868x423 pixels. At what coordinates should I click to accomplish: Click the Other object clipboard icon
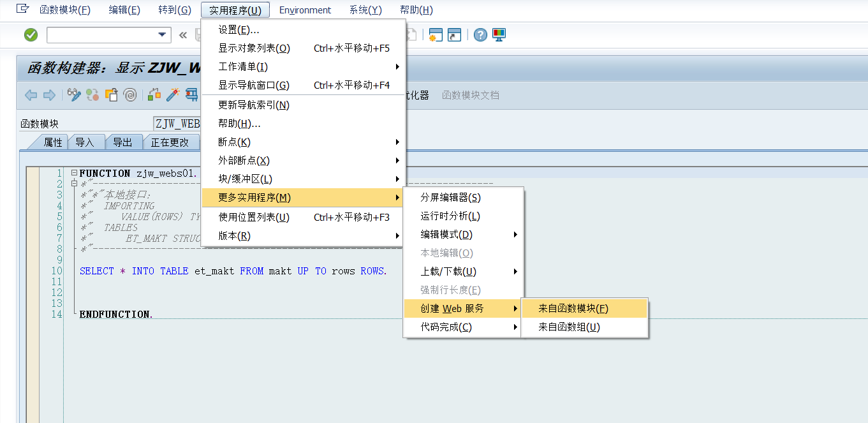point(111,95)
